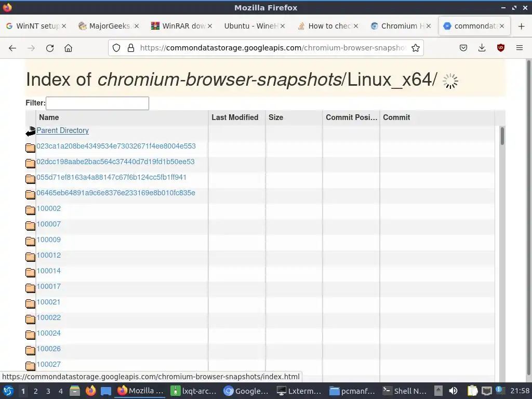
Task: Open a new tab with the plus button
Action: [x=522, y=26]
